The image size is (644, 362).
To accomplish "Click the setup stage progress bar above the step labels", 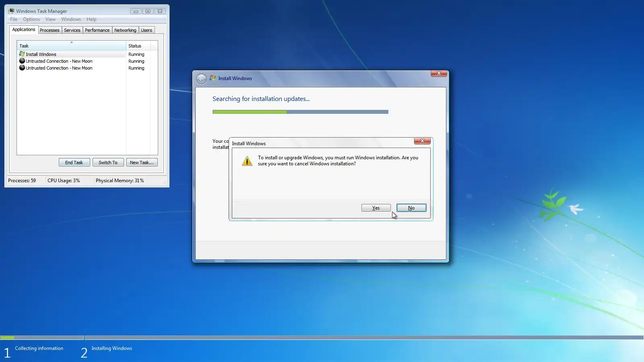I will (322, 337).
